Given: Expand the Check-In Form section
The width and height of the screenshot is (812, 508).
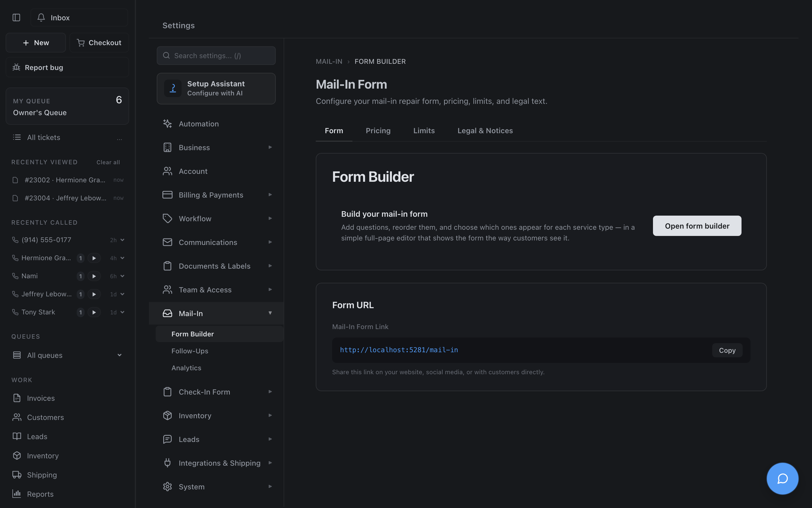Looking at the screenshot, I should (270, 392).
